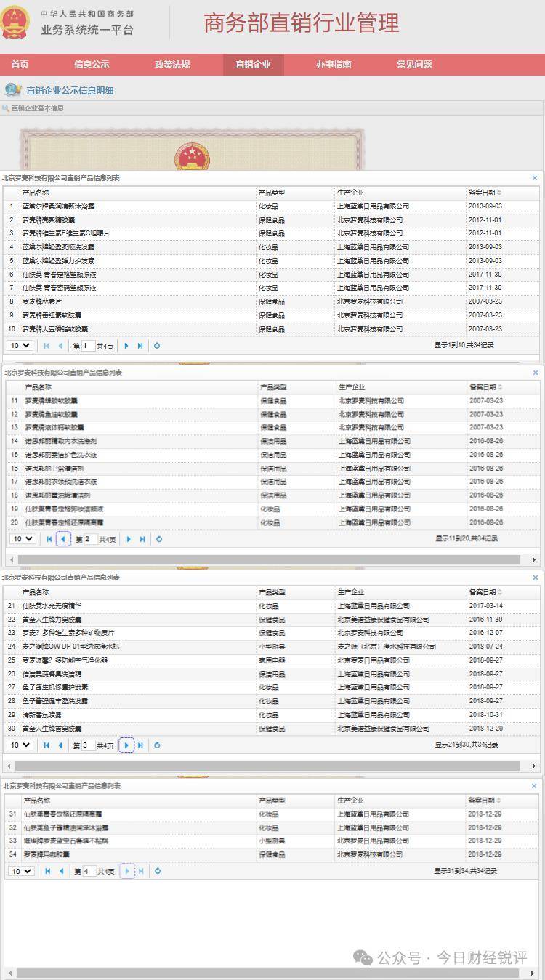The height and width of the screenshot is (980, 545).
Task: Open the 常见问题 navigation item
Action: click(414, 64)
